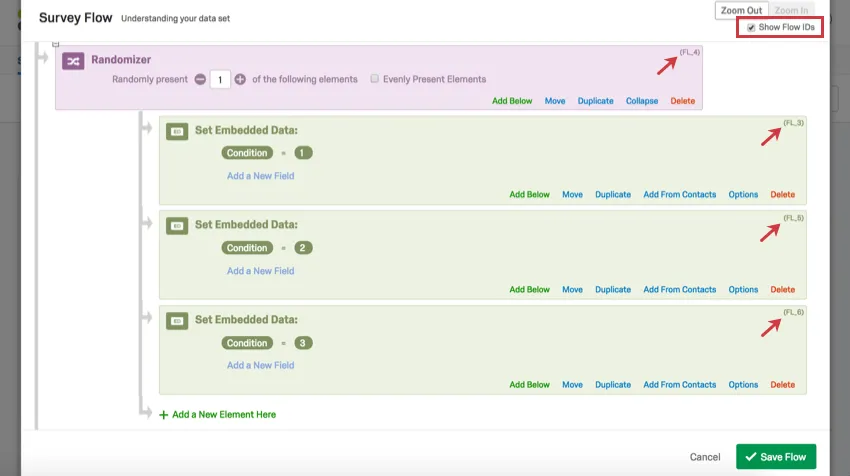Click the randomizer count number field
The width and height of the screenshot is (850, 476).
(221, 79)
